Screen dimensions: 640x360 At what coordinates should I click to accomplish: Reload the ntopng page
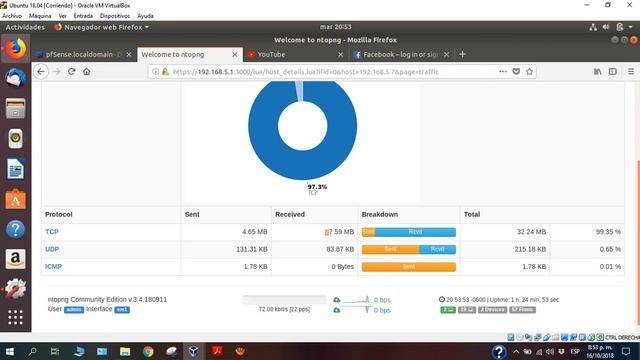pos(71,71)
